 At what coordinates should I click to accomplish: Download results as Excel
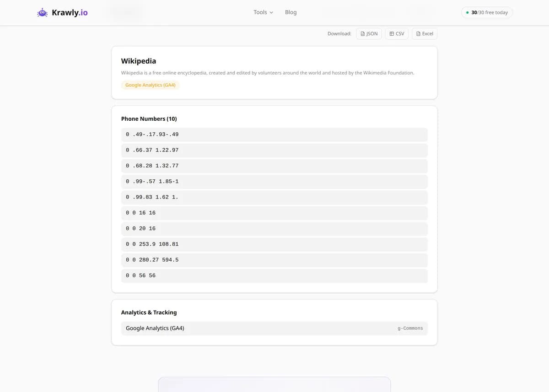425,34
